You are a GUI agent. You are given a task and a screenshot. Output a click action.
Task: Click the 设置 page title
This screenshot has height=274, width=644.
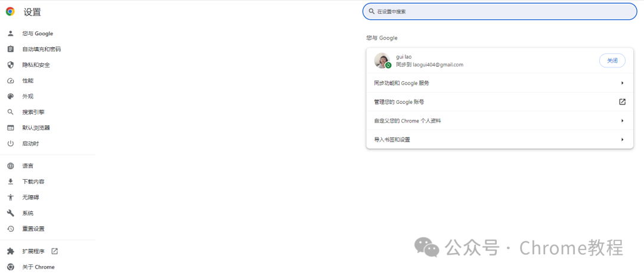pos(32,12)
